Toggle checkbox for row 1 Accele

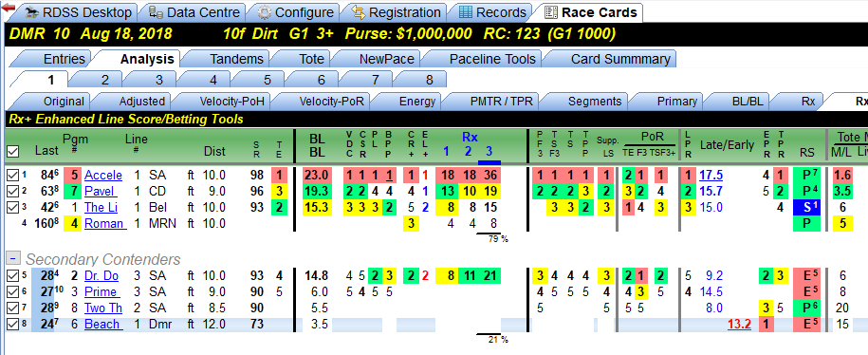(x=11, y=176)
